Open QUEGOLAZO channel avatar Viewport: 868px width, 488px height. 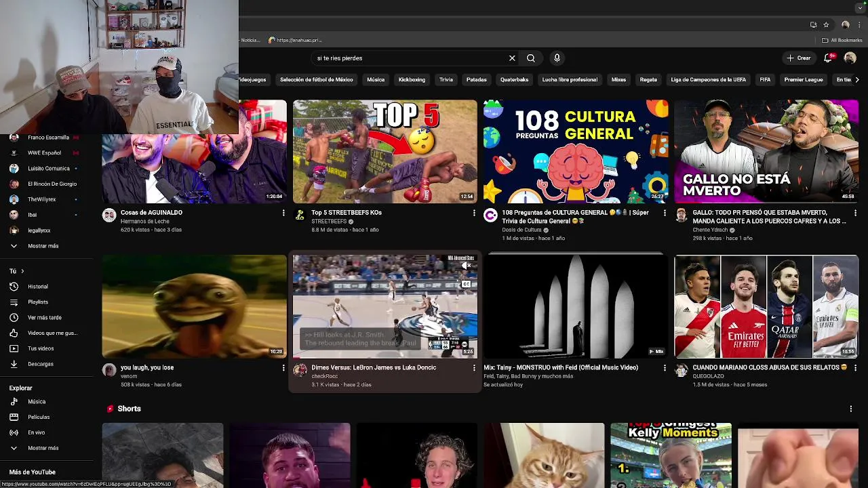click(x=681, y=370)
